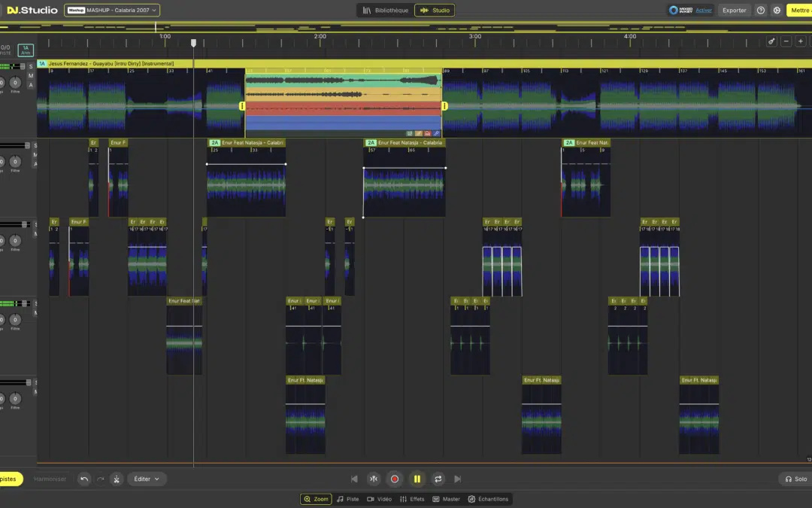This screenshot has height=508, width=812.
Task: Select first Enur Ft. Natasja clip on bottom track
Action: coord(305,415)
